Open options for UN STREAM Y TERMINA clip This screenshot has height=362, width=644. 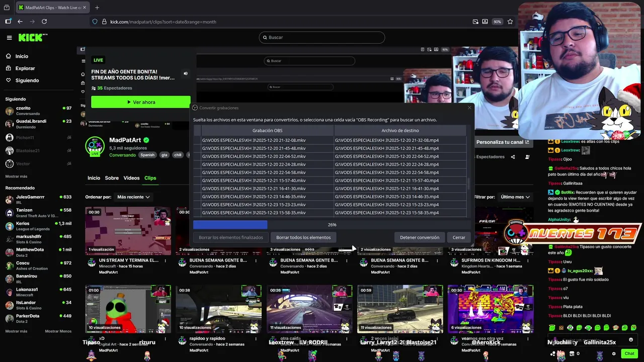(x=166, y=261)
